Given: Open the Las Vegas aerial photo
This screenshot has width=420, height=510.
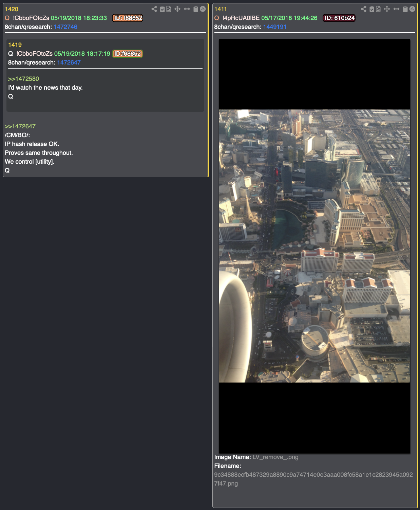Looking at the screenshot, I should click(x=314, y=246).
